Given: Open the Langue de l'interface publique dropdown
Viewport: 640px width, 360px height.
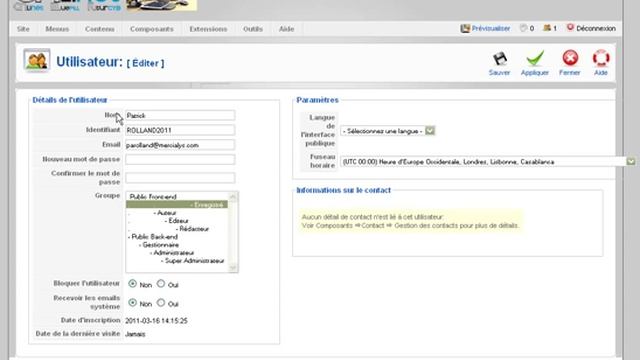Looking at the screenshot, I should [x=388, y=131].
